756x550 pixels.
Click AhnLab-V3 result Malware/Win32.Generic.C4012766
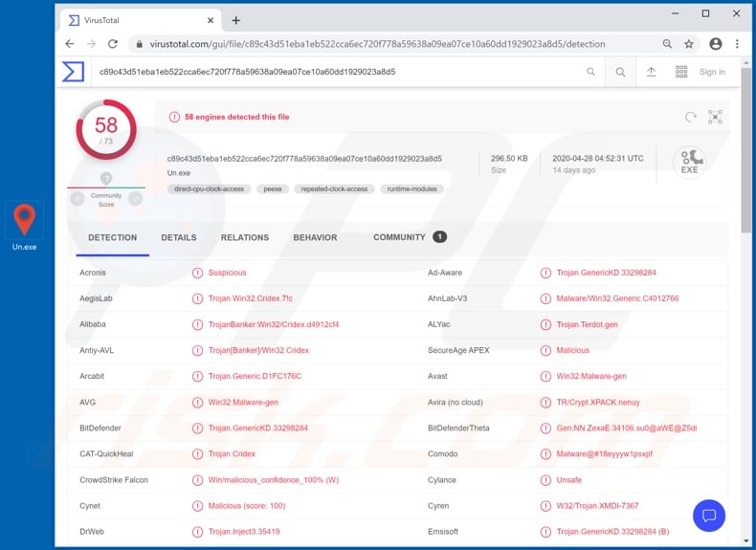(x=617, y=298)
